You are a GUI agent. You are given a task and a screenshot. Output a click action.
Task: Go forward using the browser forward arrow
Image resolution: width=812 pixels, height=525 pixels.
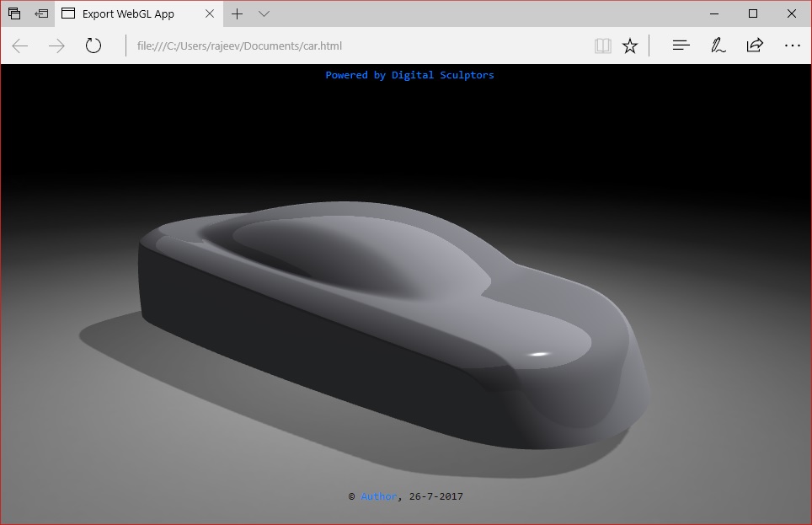(x=56, y=46)
